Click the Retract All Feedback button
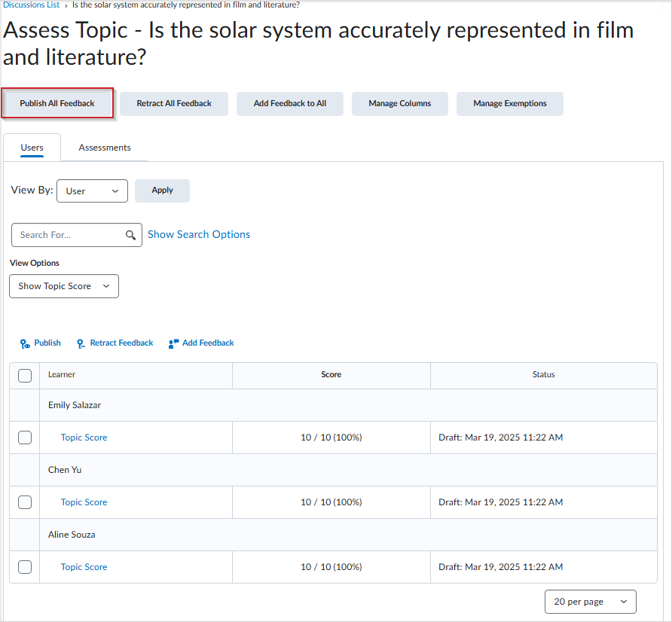The image size is (672, 622). [x=174, y=104]
